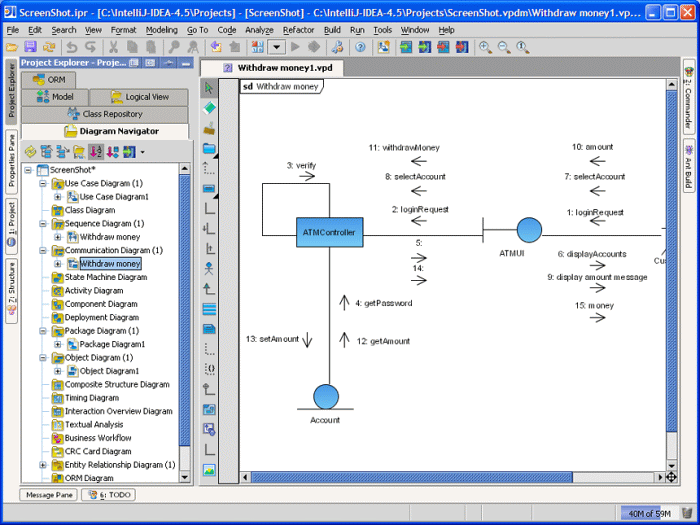Screen dimensions: 700x525
Task: Switch to the ORM tab
Action: point(49,79)
